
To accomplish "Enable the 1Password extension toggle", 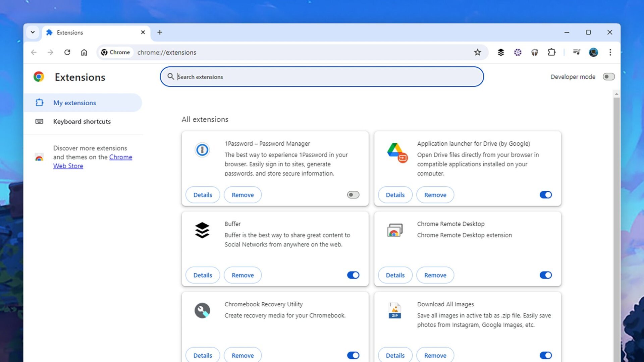I will click(x=354, y=195).
